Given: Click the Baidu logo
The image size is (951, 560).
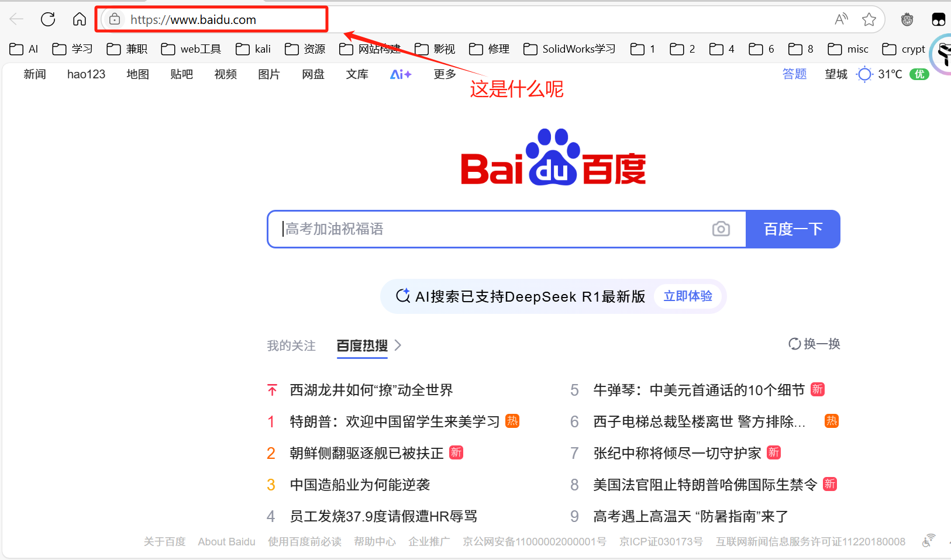Looking at the screenshot, I should coord(553,157).
